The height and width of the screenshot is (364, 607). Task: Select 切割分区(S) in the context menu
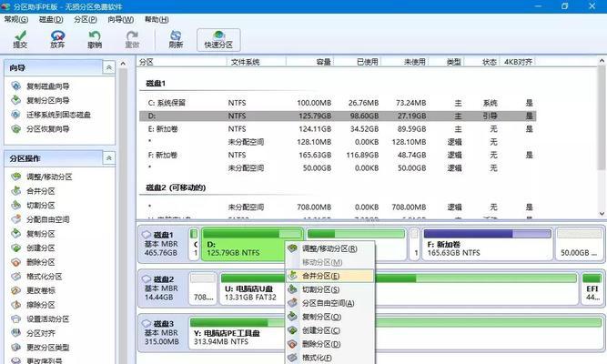tap(330, 289)
